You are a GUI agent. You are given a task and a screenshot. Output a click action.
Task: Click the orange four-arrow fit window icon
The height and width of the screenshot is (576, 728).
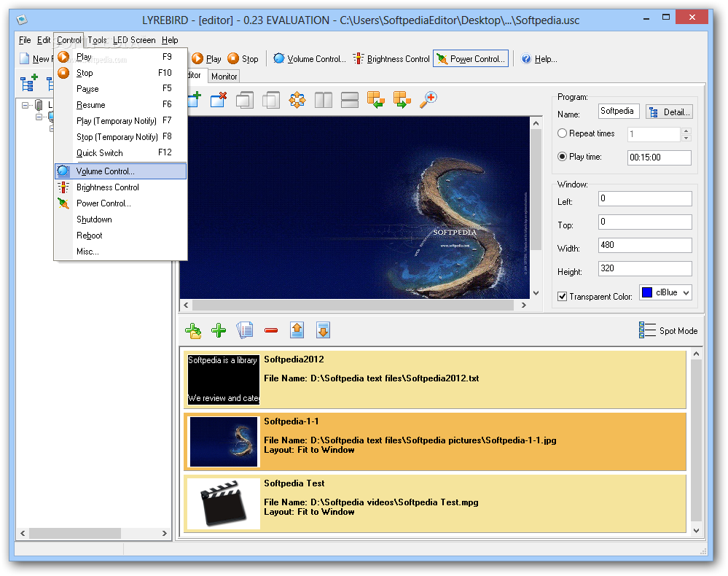297,99
